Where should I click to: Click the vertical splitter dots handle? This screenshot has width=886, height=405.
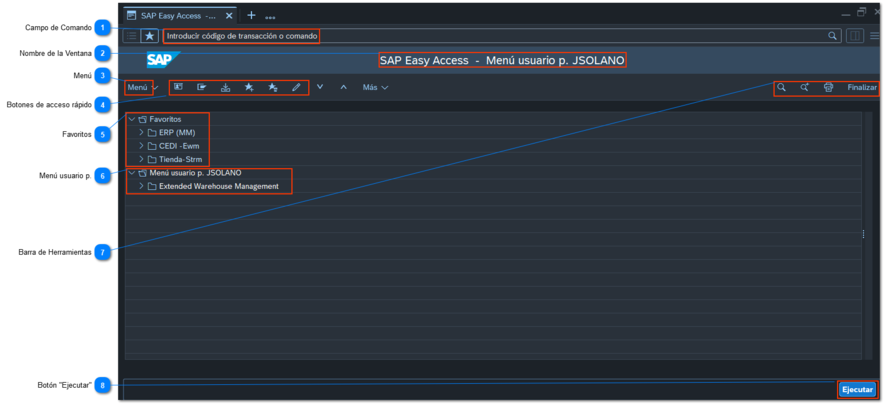pyautogui.click(x=863, y=234)
